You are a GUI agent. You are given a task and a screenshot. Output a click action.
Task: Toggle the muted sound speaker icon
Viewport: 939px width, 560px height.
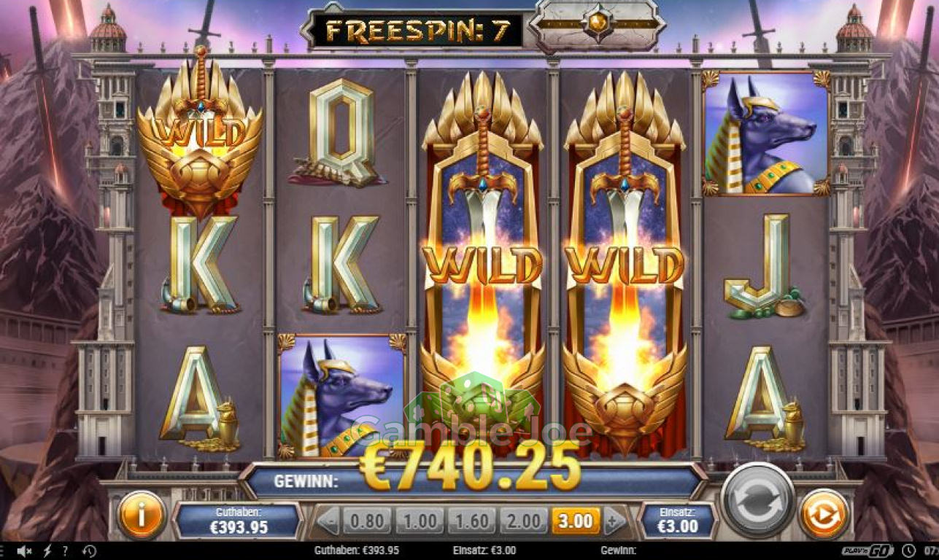25,551
